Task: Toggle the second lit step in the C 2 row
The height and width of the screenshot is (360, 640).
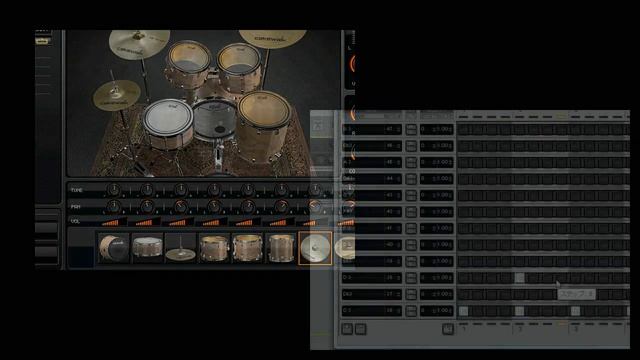Action: tap(519, 311)
